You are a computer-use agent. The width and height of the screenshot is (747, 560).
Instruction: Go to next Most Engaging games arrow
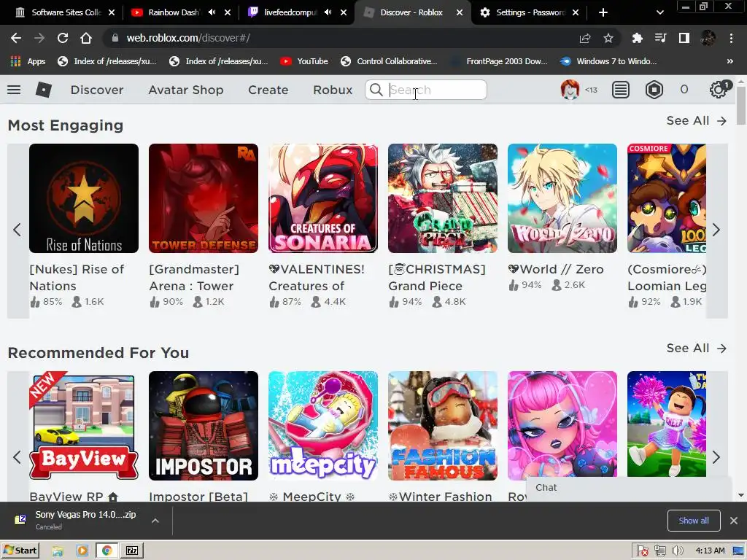point(716,230)
